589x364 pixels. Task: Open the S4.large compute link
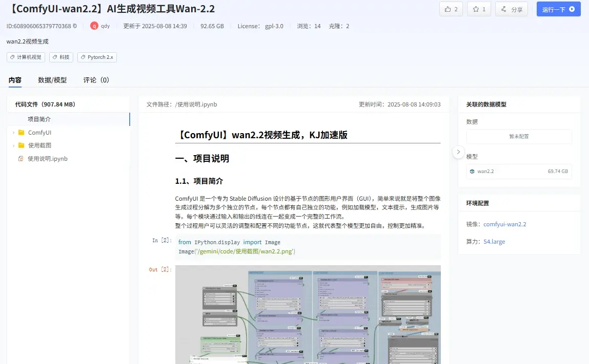coord(494,242)
